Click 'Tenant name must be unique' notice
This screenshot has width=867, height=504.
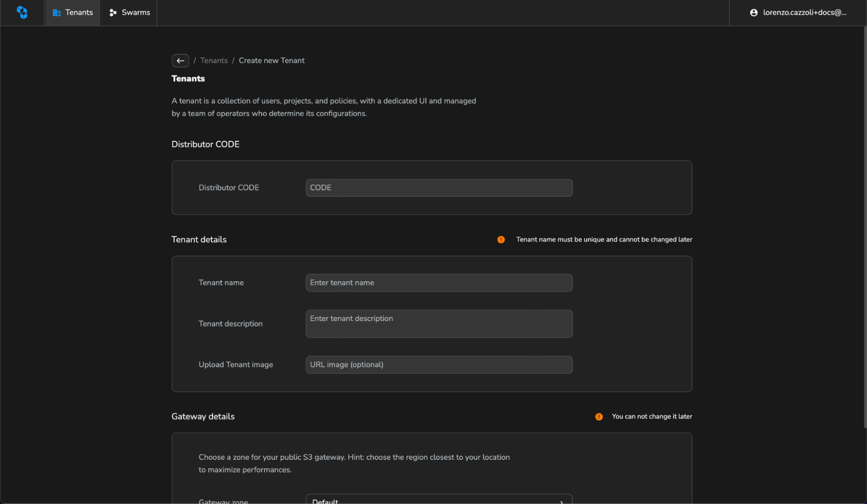tap(604, 240)
